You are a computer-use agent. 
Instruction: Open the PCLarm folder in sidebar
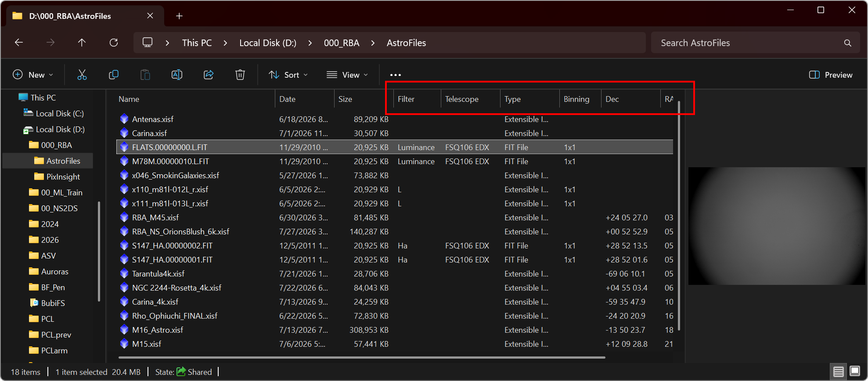[54, 350]
